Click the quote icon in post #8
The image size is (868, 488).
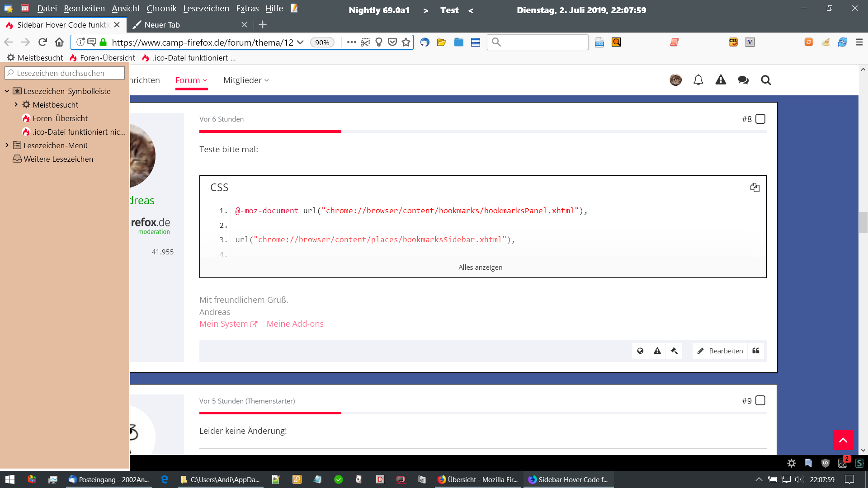point(755,351)
